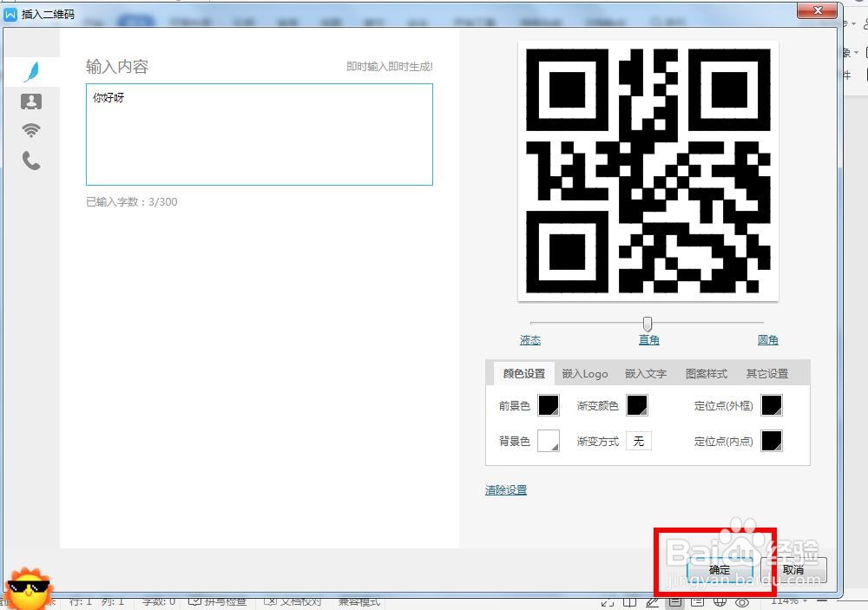868x610 pixels.
Task: Switch to web layout icon in status bar
Action: (720, 601)
